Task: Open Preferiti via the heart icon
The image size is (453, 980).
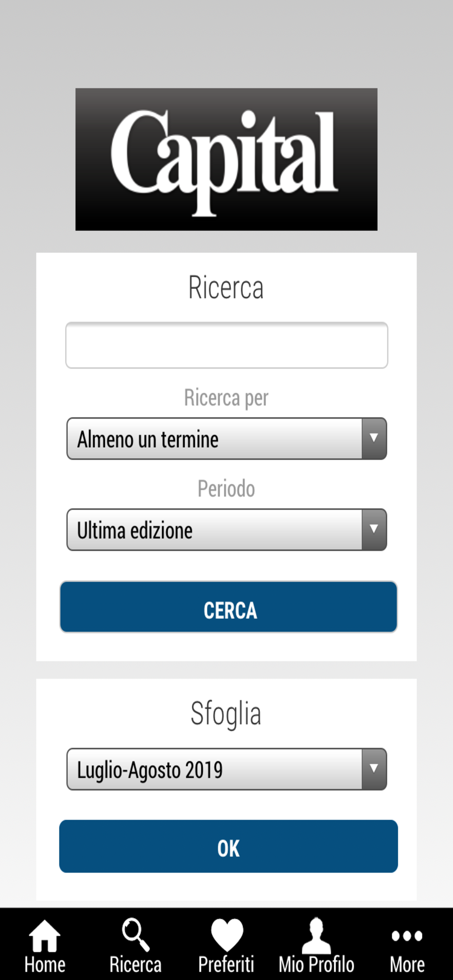Action: pos(227,934)
